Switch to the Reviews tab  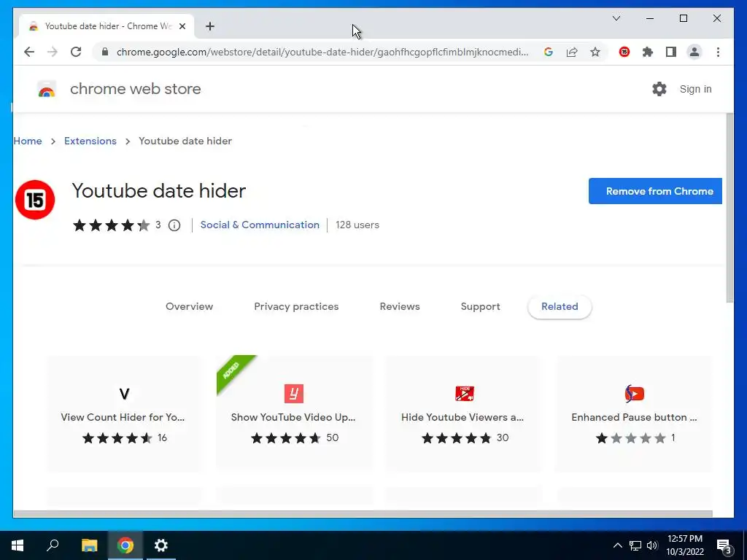400,307
